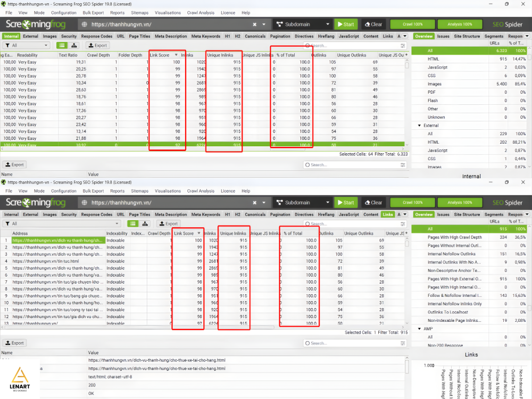Expand the AMP section in the Overview panel

[420, 328]
